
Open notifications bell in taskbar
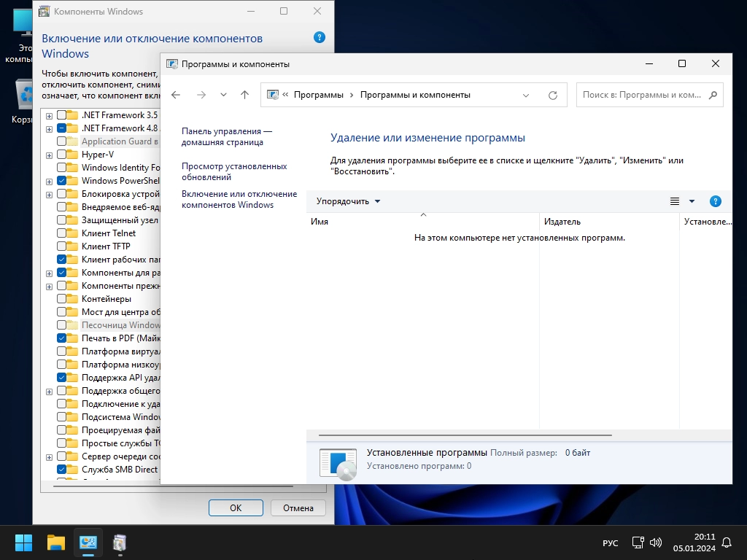(x=727, y=542)
